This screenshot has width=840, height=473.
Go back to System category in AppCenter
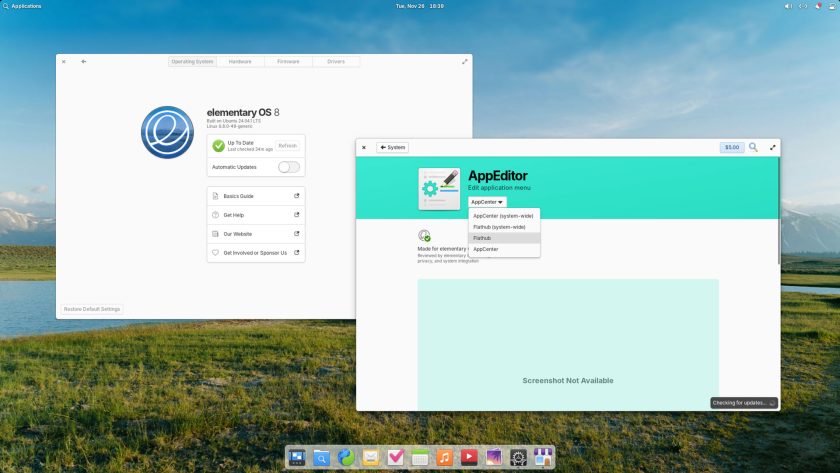click(392, 147)
